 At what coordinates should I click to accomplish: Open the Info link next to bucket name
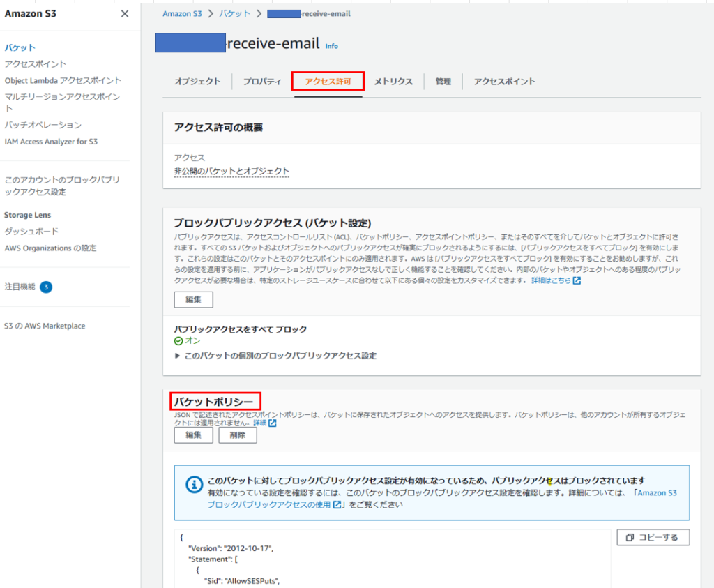331,46
